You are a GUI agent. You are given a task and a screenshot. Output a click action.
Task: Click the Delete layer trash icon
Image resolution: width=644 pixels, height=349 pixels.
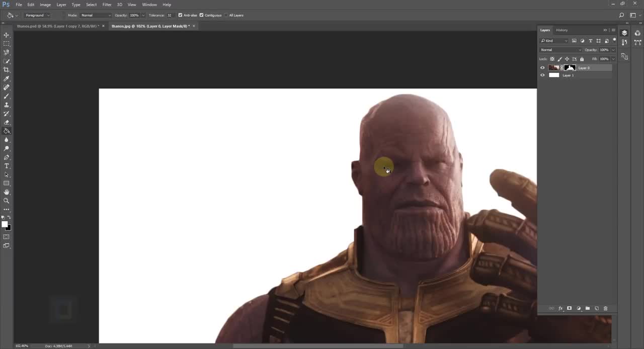(605, 308)
